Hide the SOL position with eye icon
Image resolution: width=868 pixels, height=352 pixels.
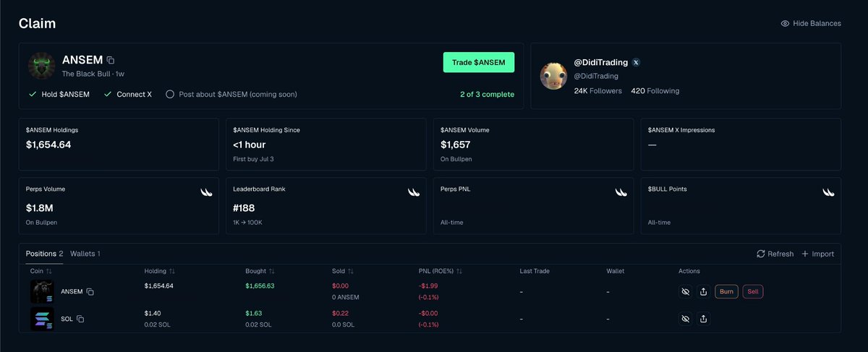[x=685, y=319]
